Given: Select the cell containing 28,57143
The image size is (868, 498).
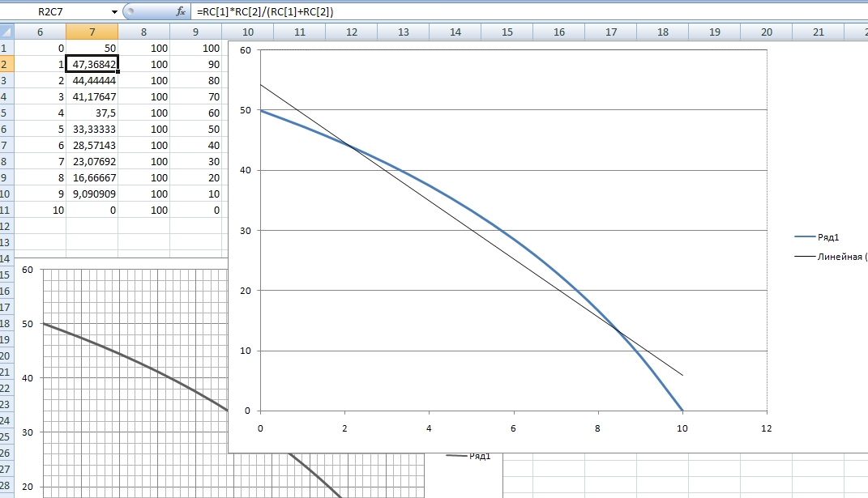Looking at the screenshot, I should [x=92, y=145].
